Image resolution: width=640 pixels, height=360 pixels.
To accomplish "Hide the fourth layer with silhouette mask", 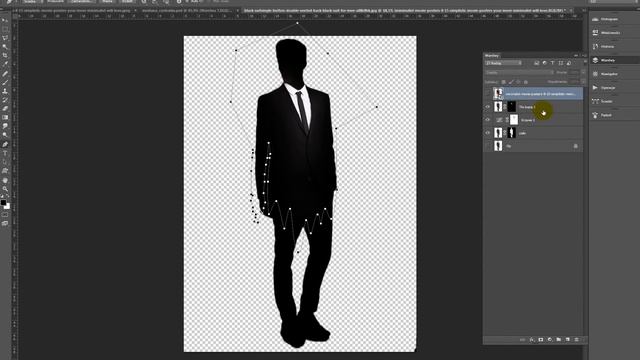I will (488, 133).
